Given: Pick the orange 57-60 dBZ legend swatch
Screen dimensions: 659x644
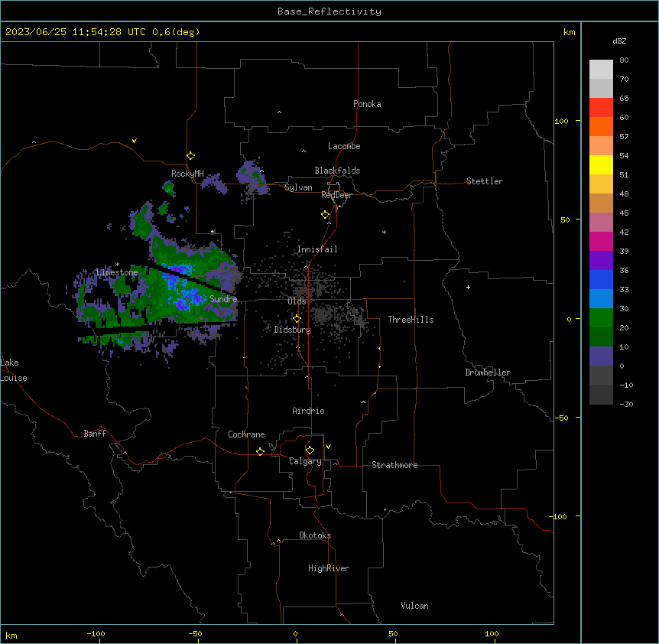Looking at the screenshot, I should click(601, 126).
